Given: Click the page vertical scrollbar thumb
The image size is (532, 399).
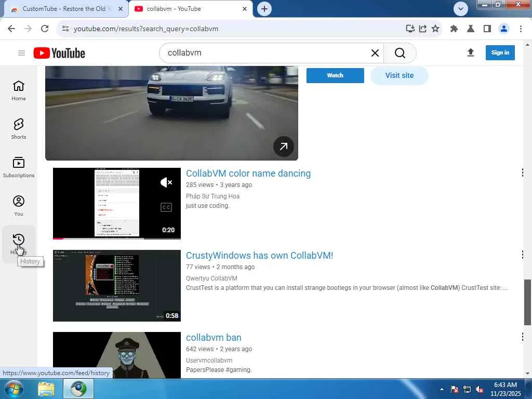Looking at the screenshot, I should click(527, 302).
